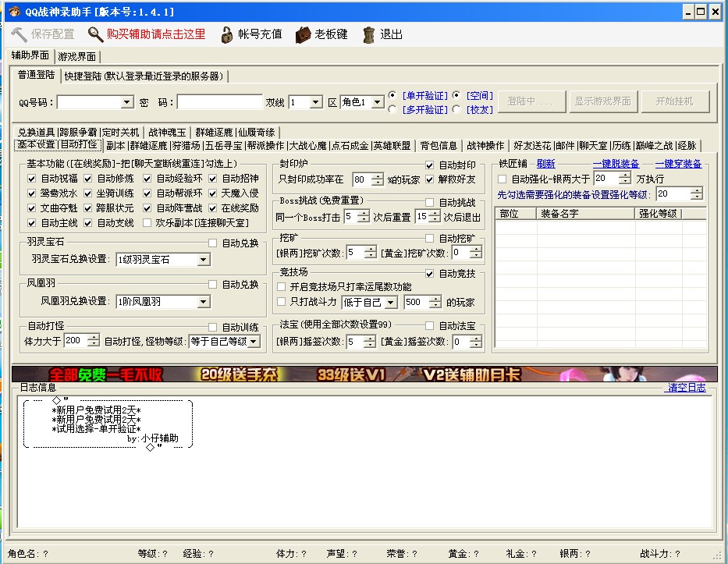Select the 战神魂玉 tab
The image size is (728, 564).
tap(167, 133)
